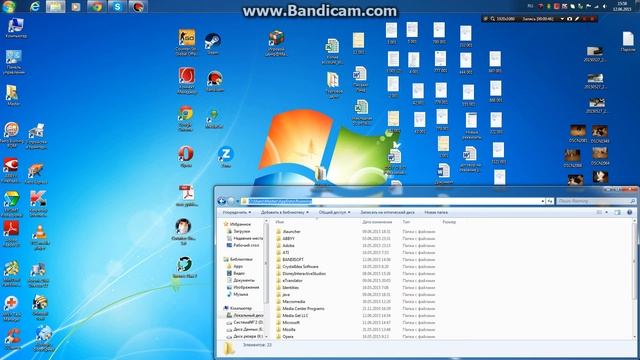The height and width of the screenshot is (360, 640).
Task: Click the Explorer help question-mark icon
Action: click(x=629, y=212)
